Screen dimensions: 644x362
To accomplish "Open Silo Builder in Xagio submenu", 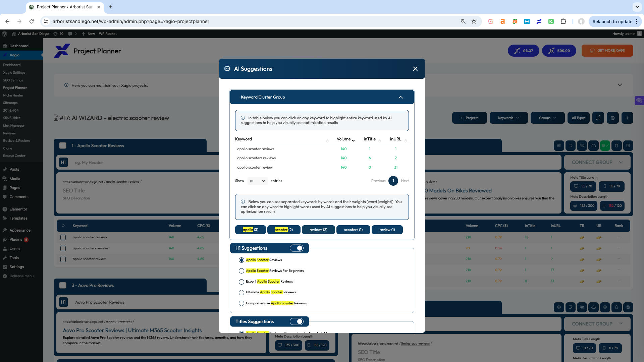I will pos(12,118).
